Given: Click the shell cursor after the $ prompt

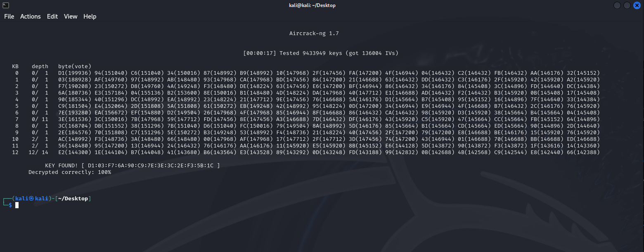Looking at the screenshot, I should coord(17,205).
